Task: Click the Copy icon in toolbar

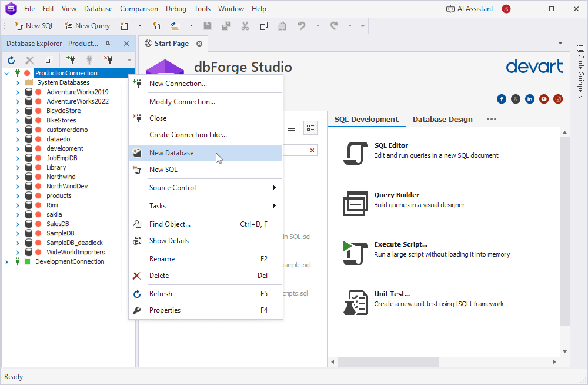Action: 264,26
